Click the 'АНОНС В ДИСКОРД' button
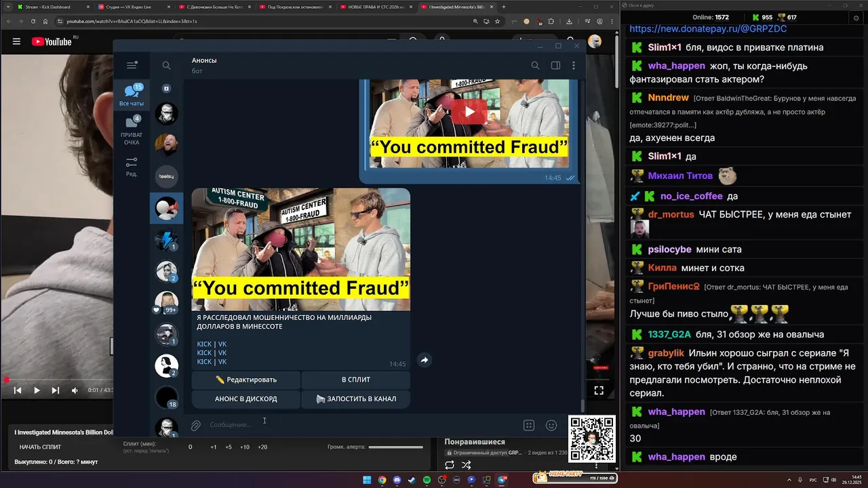Image resolution: width=868 pixels, height=488 pixels. click(245, 399)
